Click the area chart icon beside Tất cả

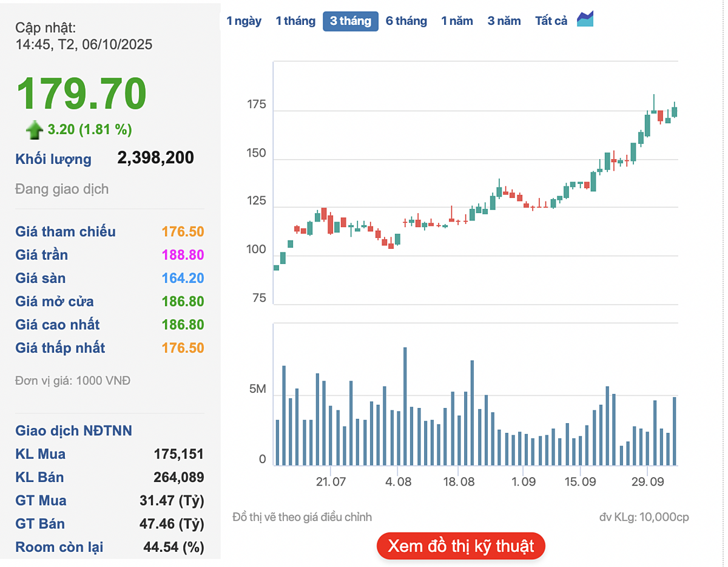[x=585, y=19]
